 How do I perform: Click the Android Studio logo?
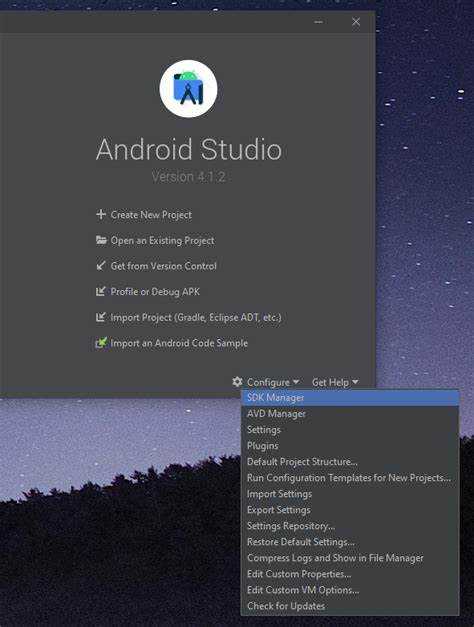tap(188, 88)
